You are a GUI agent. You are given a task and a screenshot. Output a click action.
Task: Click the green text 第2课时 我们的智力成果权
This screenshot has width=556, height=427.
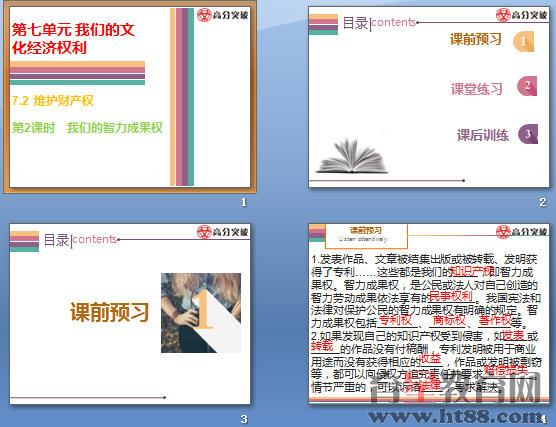(x=87, y=128)
